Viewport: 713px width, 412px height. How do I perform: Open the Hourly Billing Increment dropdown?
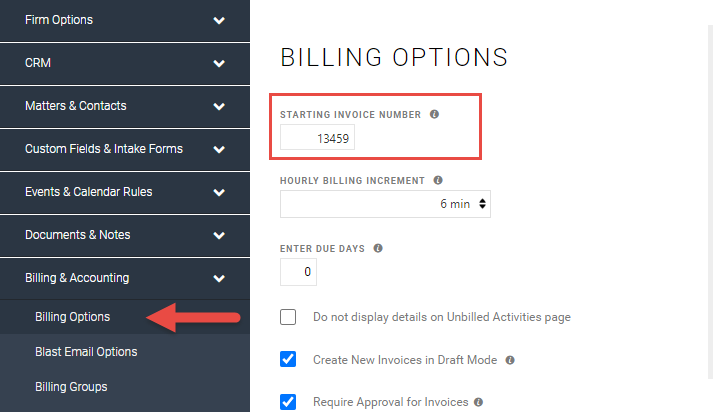385,204
